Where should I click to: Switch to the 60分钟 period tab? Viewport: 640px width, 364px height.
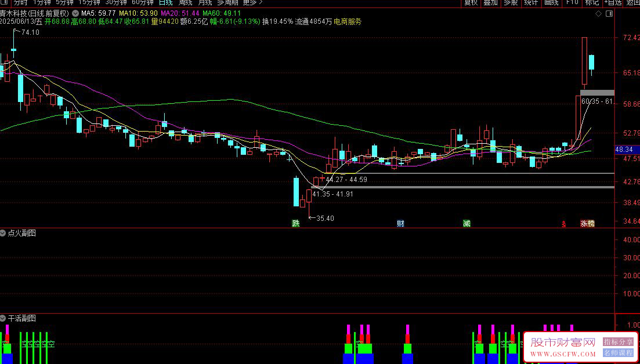143,2
